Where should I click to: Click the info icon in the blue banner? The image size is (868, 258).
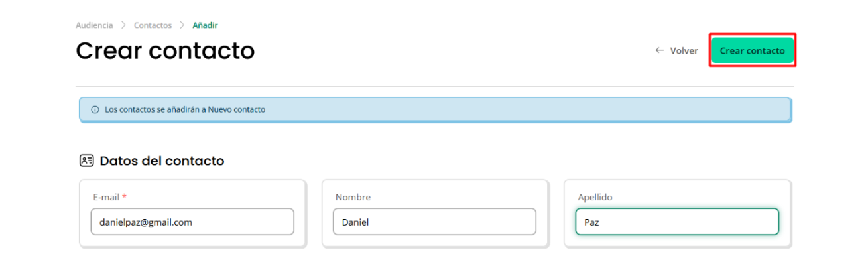pyautogui.click(x=95, y=109)
